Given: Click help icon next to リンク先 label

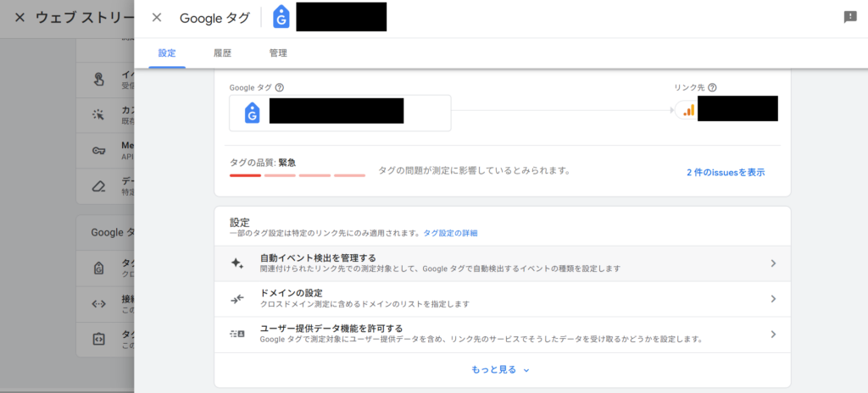Looking at the screenshot, I should click(712, 87).
